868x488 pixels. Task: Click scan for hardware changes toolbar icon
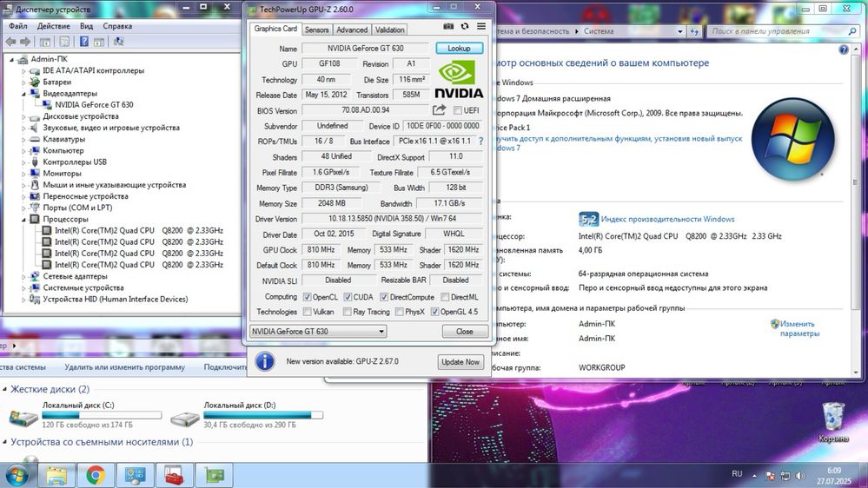(118, 42)
